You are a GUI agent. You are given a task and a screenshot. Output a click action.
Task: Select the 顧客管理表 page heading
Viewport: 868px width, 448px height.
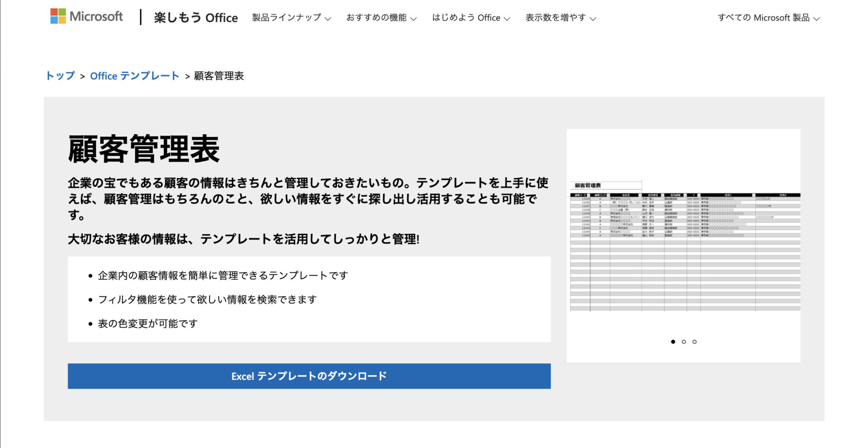144,149
